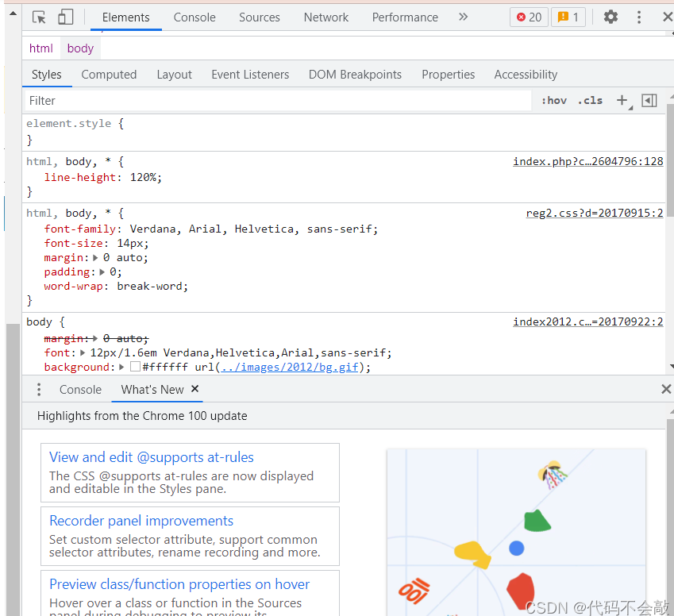This screenshot has height=616, width=674.
Task: Activate the inspect element picker icon
Action: 39,17
